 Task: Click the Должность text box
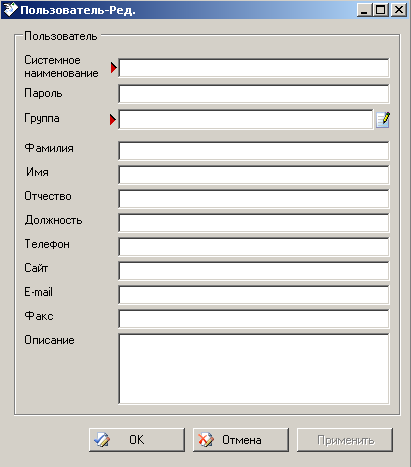[x=254, y=223]
